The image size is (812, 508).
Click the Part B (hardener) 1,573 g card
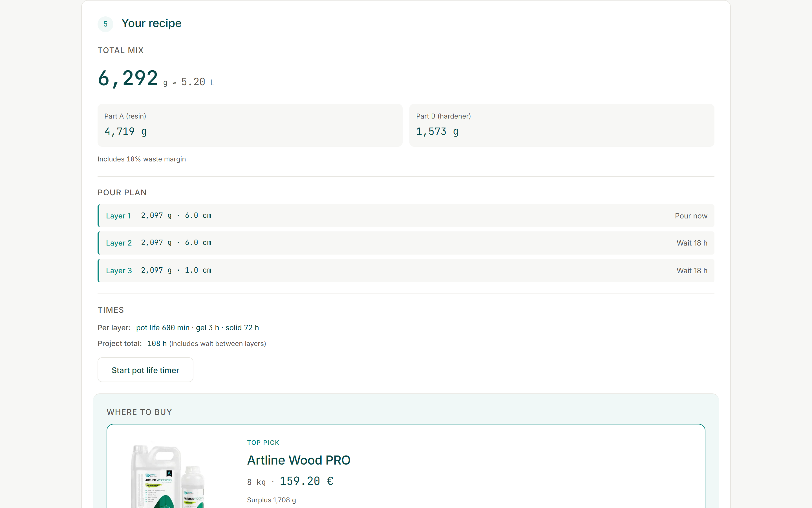click(x=562, y=125)
